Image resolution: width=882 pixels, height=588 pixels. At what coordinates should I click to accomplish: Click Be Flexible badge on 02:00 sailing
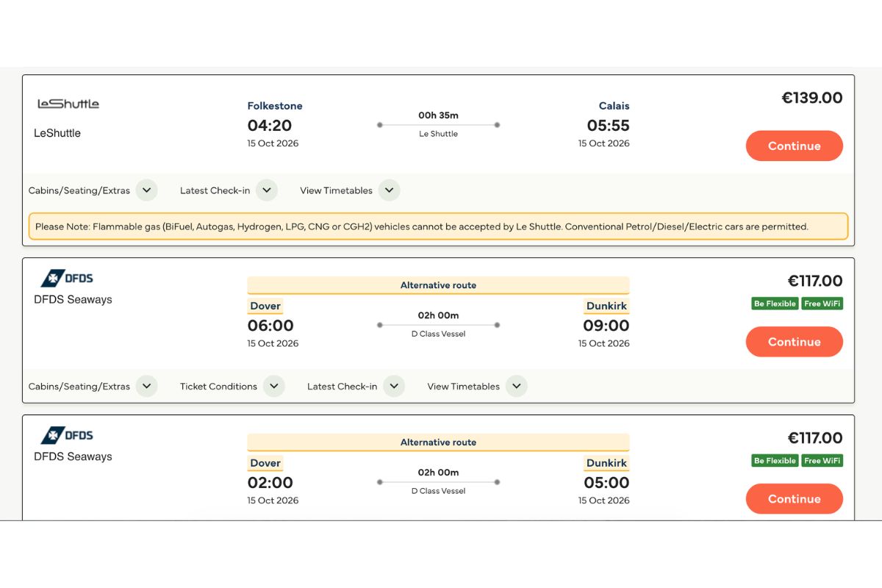(775, 461)
